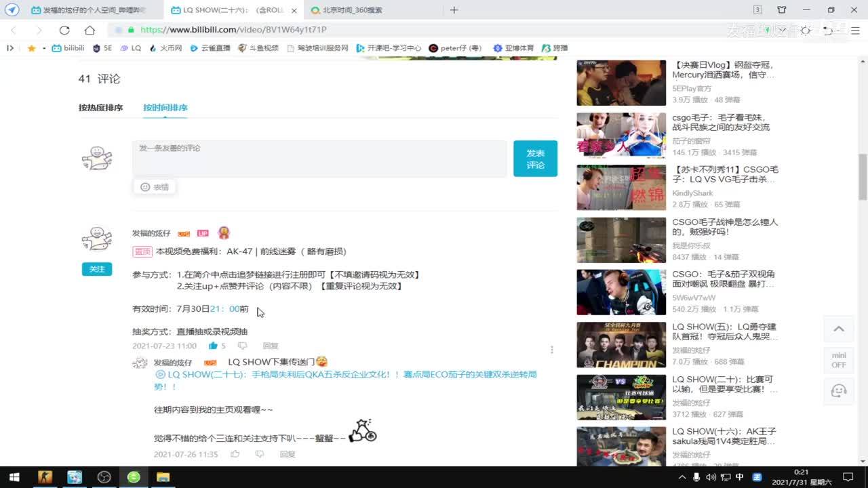Image resolution: width=868 pixels, height=488 pixels.
Task: Toggle the mini player OFF switch
Action: (x=839, y=360)
